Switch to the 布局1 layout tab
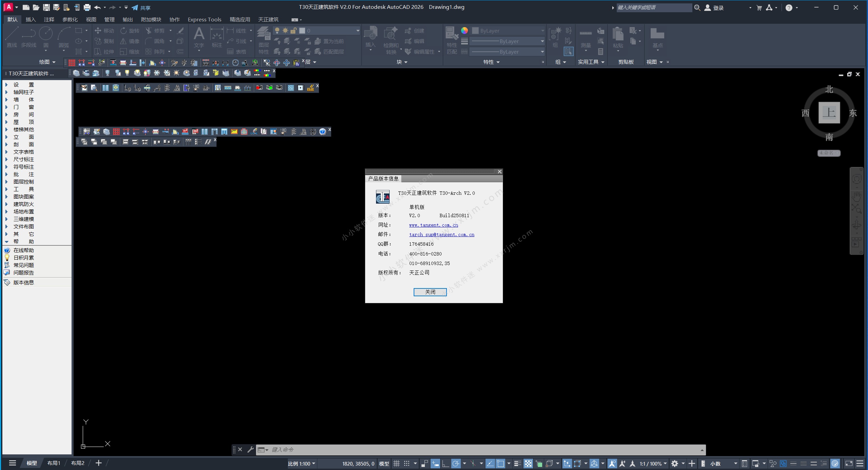This screenshot has height=470, width=868. [x=54, y=463]
